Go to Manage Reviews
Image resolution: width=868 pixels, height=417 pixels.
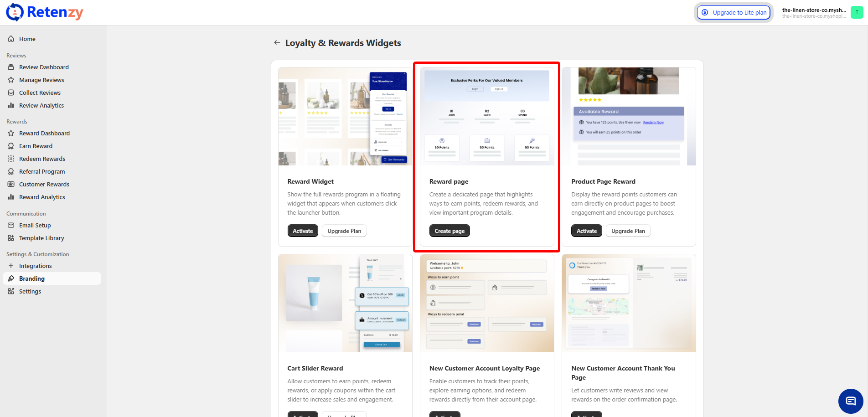[52, 80]
